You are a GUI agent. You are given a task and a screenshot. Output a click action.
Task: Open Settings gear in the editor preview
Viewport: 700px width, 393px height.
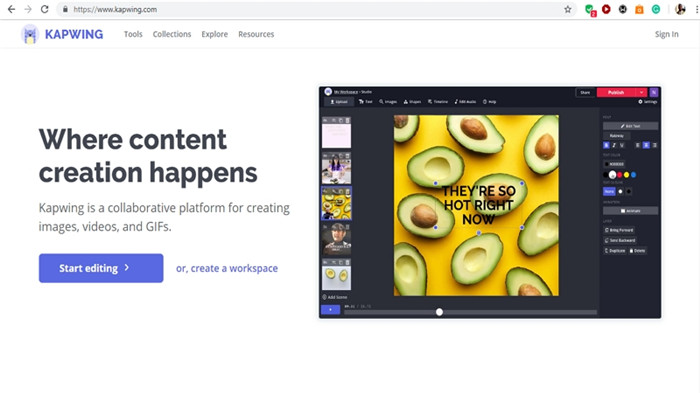tap(647, 102)
